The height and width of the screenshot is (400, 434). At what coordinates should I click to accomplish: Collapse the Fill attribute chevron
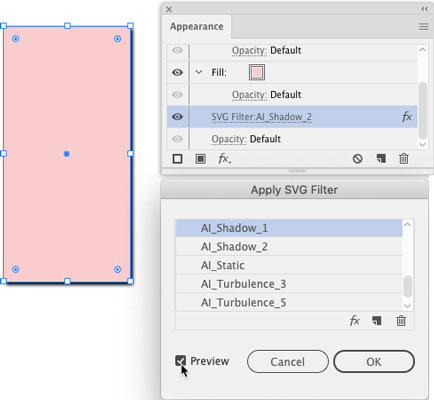[x=199, y=72]
